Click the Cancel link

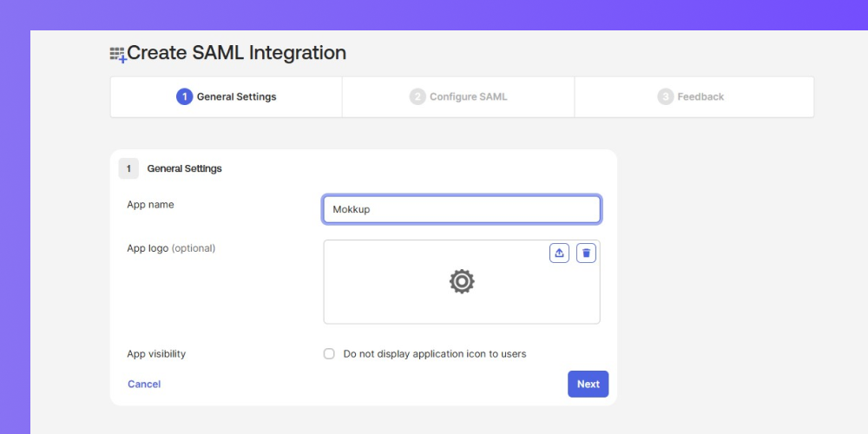144,385
